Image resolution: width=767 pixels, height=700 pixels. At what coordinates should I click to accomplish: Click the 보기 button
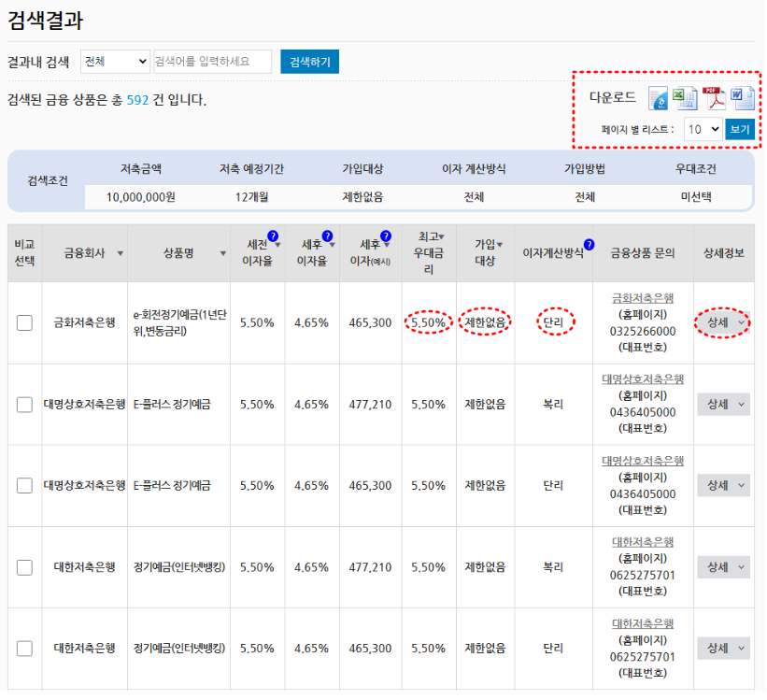point(740,129)
